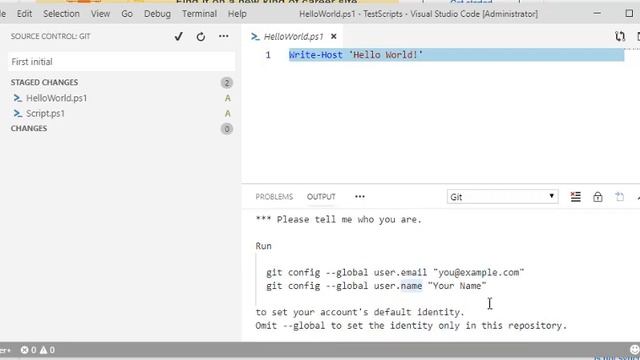Screen dimensions: 640x360
Task: Clear the output panel
Action: click(x=576, y=197)
